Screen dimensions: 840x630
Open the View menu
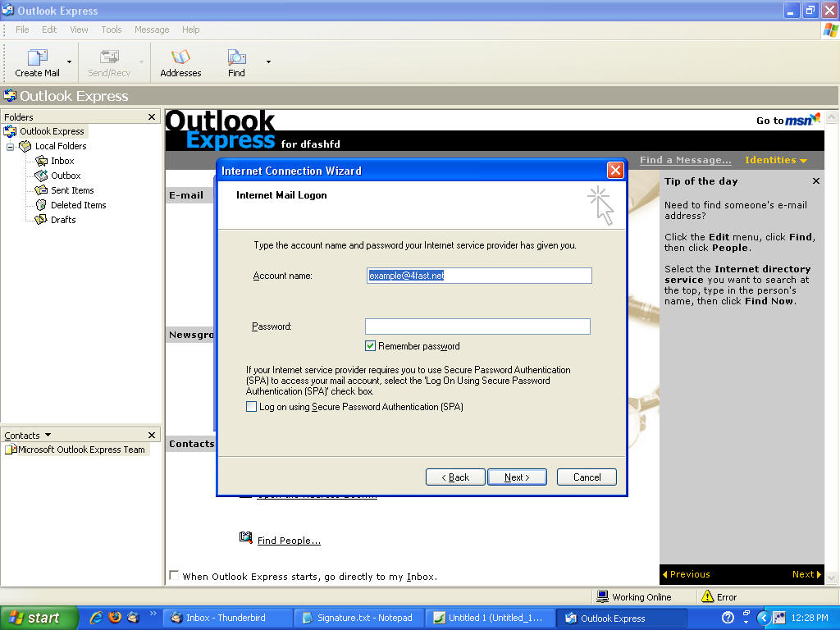[79, 30]
